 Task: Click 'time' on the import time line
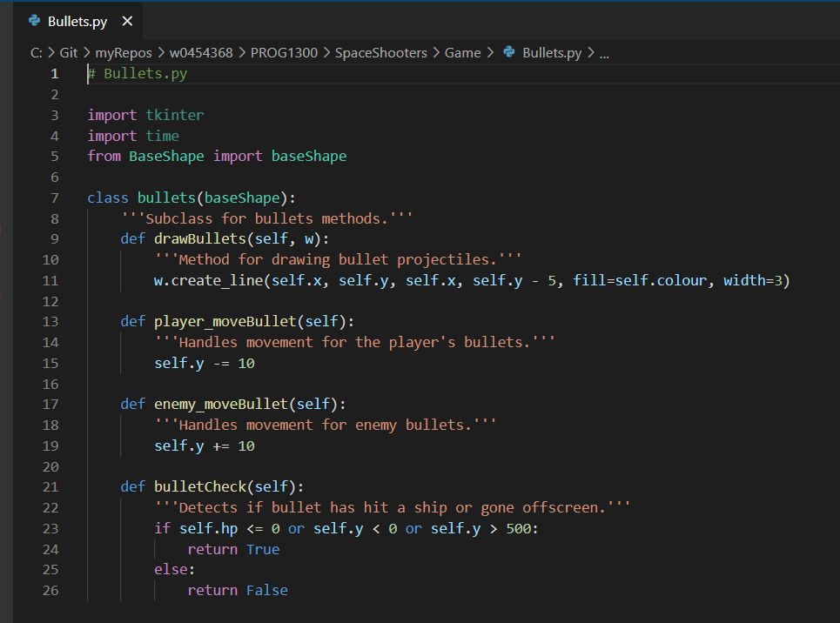tap(162, 136)
